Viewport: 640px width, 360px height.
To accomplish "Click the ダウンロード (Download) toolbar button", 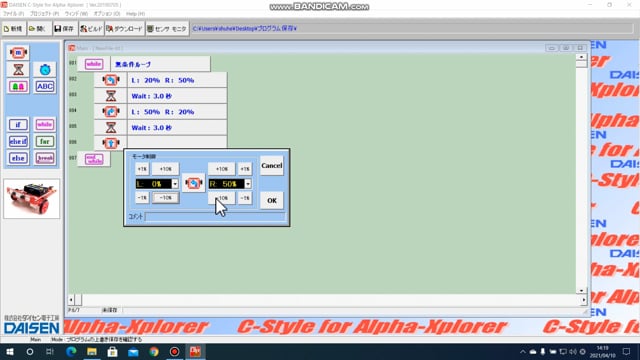I will tap(125, 29).
